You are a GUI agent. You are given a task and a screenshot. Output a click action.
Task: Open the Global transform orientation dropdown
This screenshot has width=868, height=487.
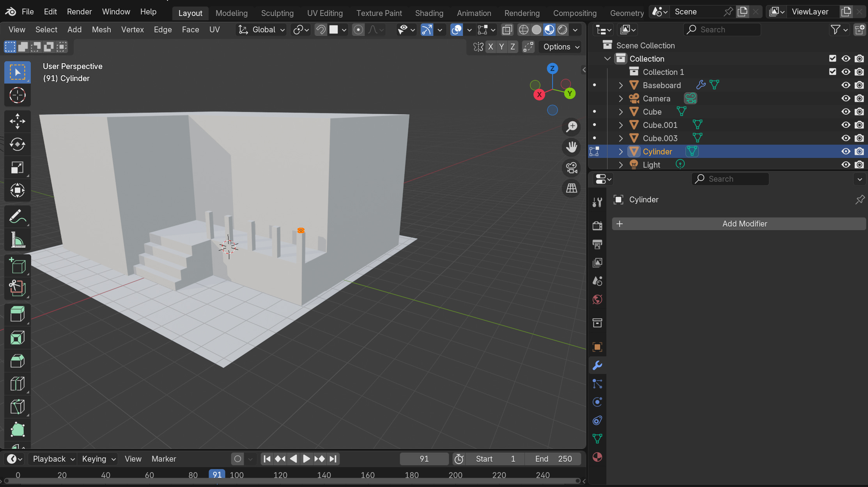point(262,30)
